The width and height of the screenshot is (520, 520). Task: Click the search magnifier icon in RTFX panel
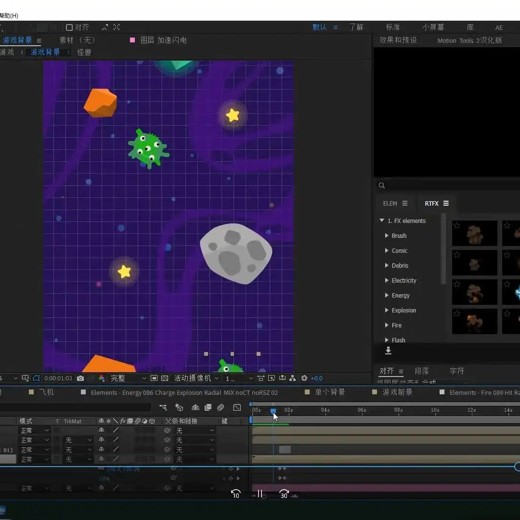coord(382,185)
